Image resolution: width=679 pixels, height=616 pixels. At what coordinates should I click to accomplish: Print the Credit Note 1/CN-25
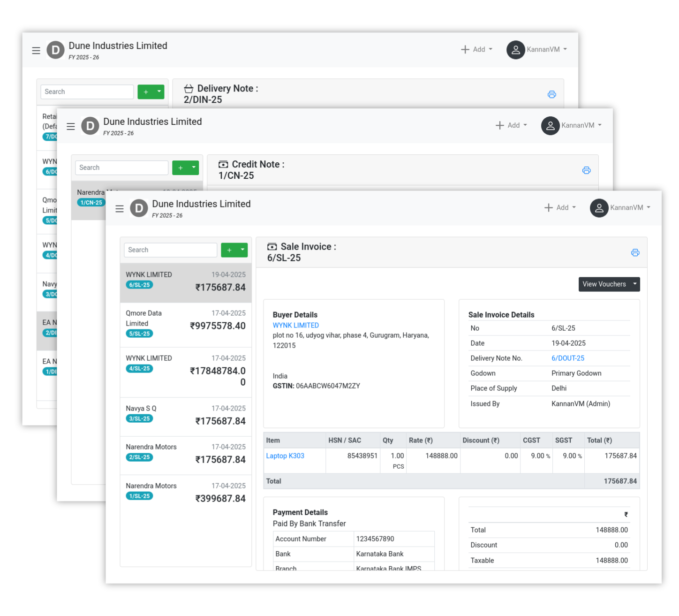pyautogui.click(x=587, y=170)
